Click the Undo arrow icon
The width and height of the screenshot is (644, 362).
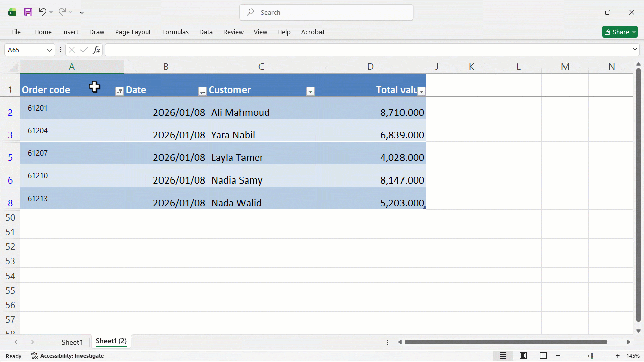[x=42, y=12]
